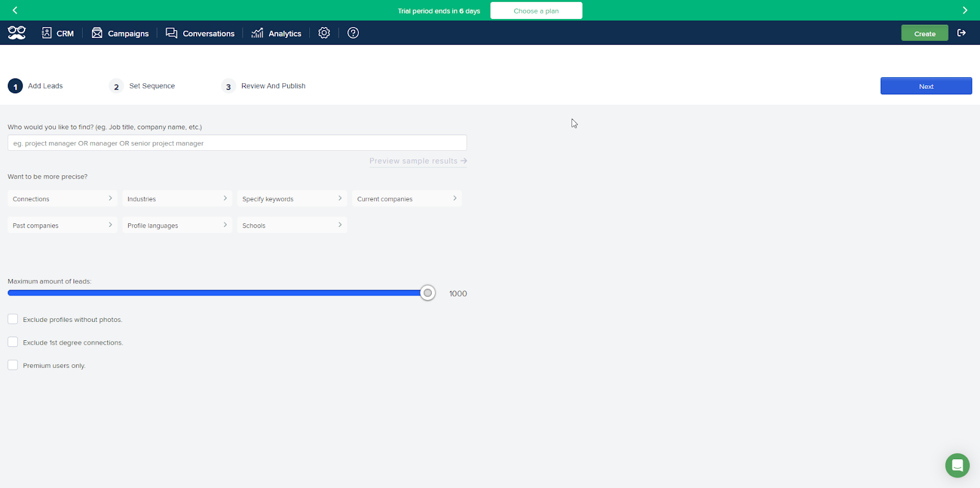The image size is (980, 488).
Task: Open the chat widget bubble
Action: coord(957,465)
